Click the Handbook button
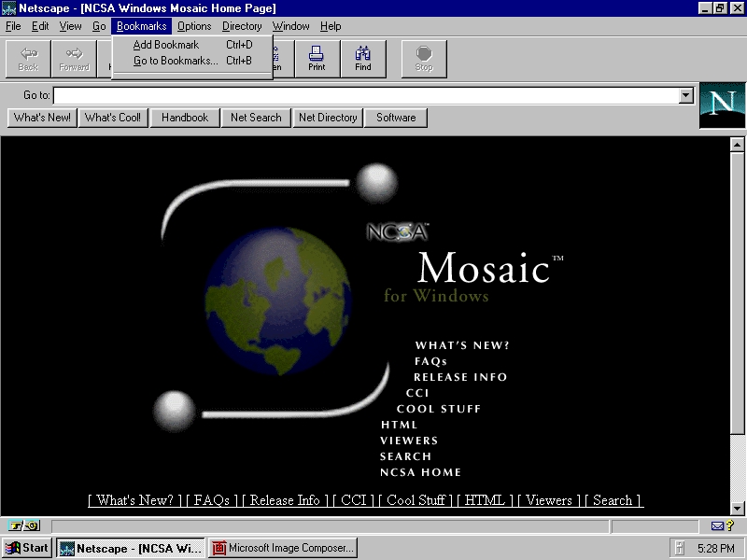The image size is (747, 560). pyautogui.click(x=185, y=118)
